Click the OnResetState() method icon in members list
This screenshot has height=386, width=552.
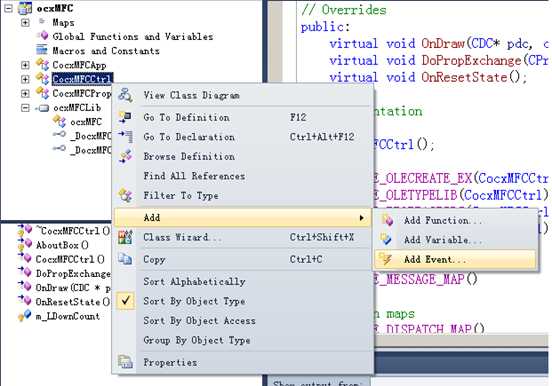24,301
